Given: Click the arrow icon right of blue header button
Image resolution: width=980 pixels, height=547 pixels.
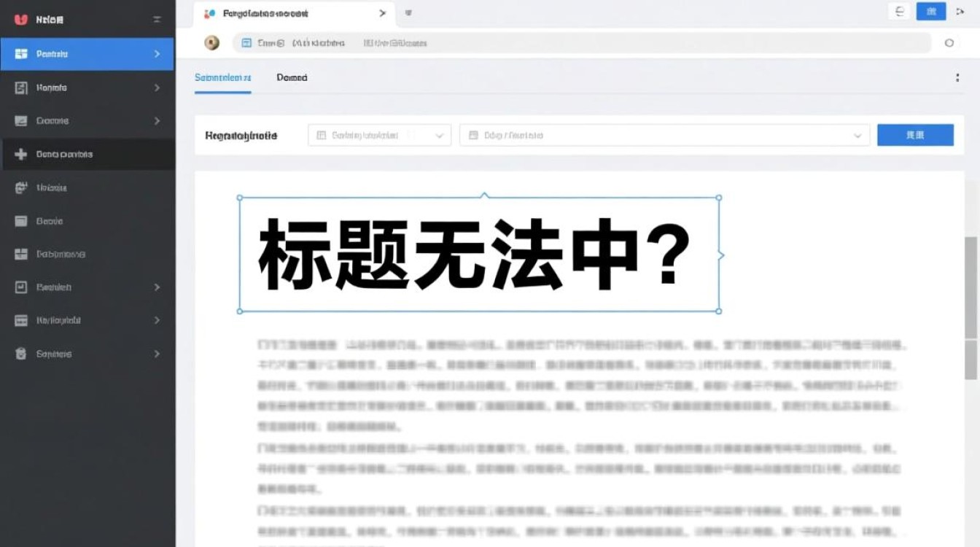Looking at the screenshot, I should tap(959, 11).
